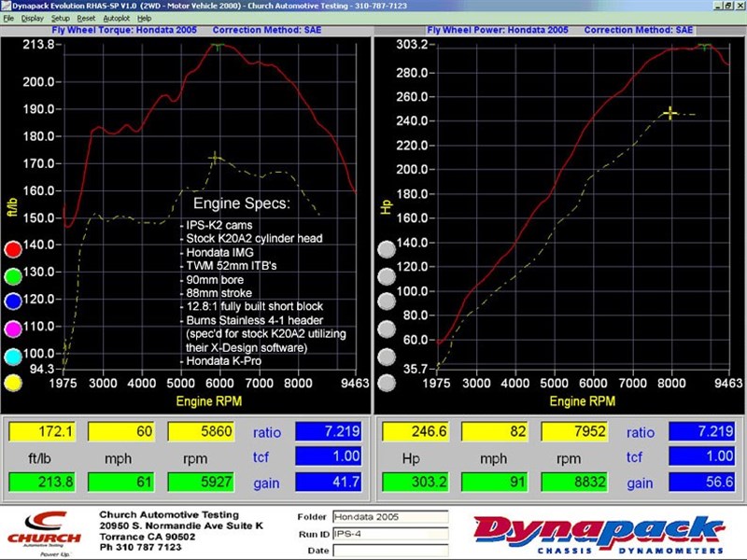Click the phone number Ph 310 787 7123
This screenshot has width=747, height=560.
[x=141, y=547]
